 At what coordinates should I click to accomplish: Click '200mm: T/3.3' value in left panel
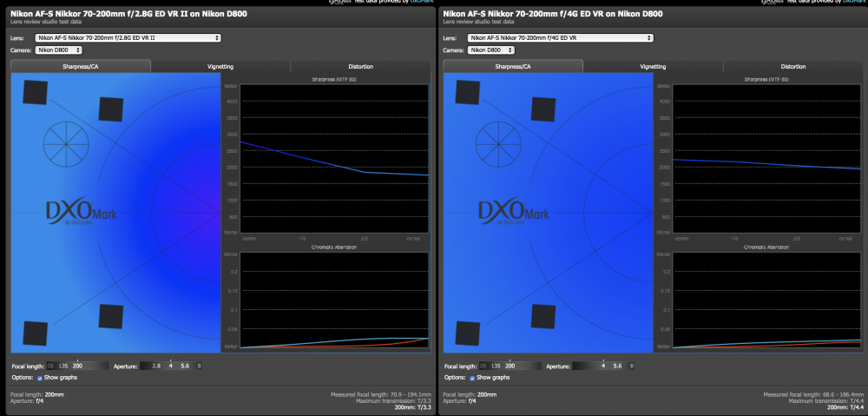[413, 407]
